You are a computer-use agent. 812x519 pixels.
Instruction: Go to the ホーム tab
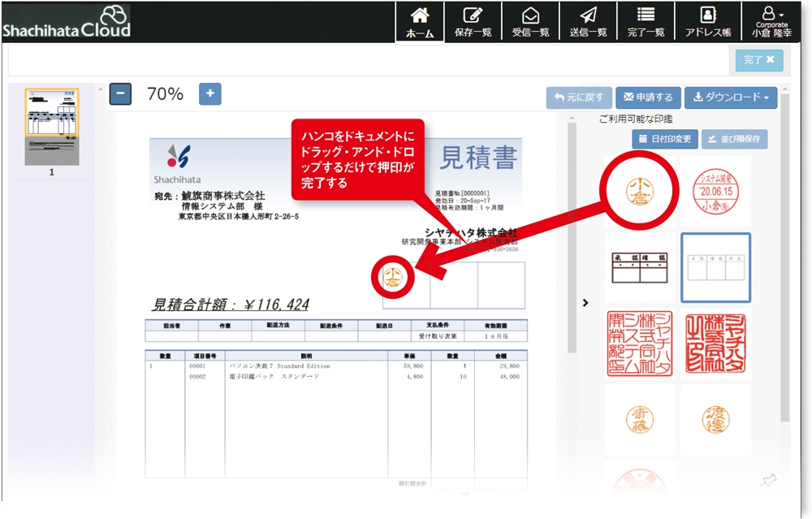(x=420, y=23)
